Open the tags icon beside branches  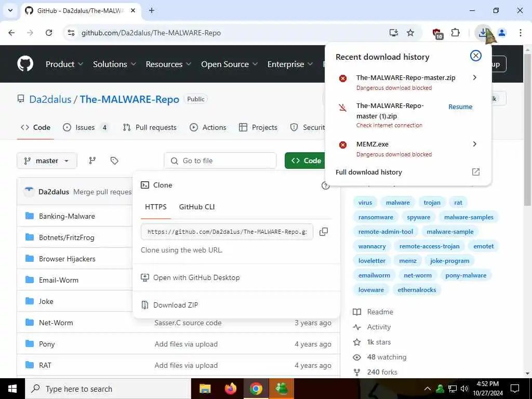pos(114,161)
